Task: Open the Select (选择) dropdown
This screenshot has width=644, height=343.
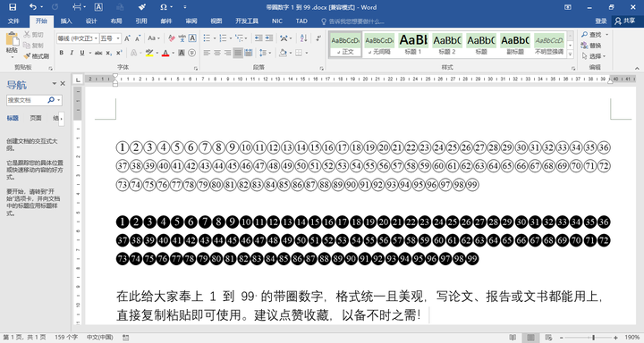Action: point(594,55)
